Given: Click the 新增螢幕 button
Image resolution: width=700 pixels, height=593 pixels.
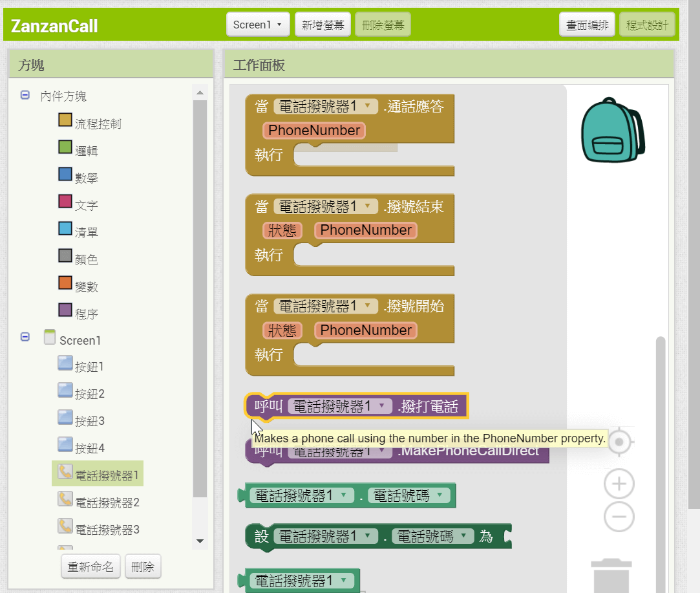Looking at the screenshot, I should 323,25.
